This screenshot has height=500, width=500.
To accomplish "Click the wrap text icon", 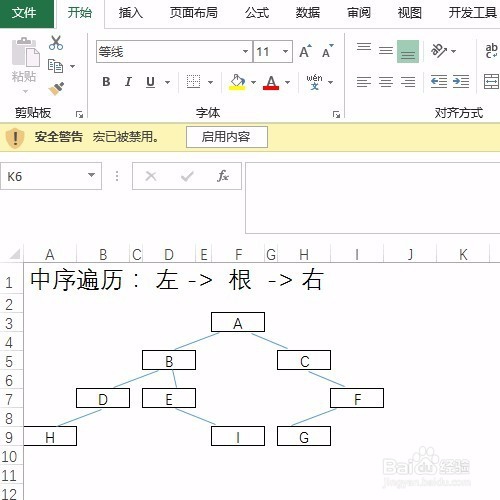I will 491,51.
